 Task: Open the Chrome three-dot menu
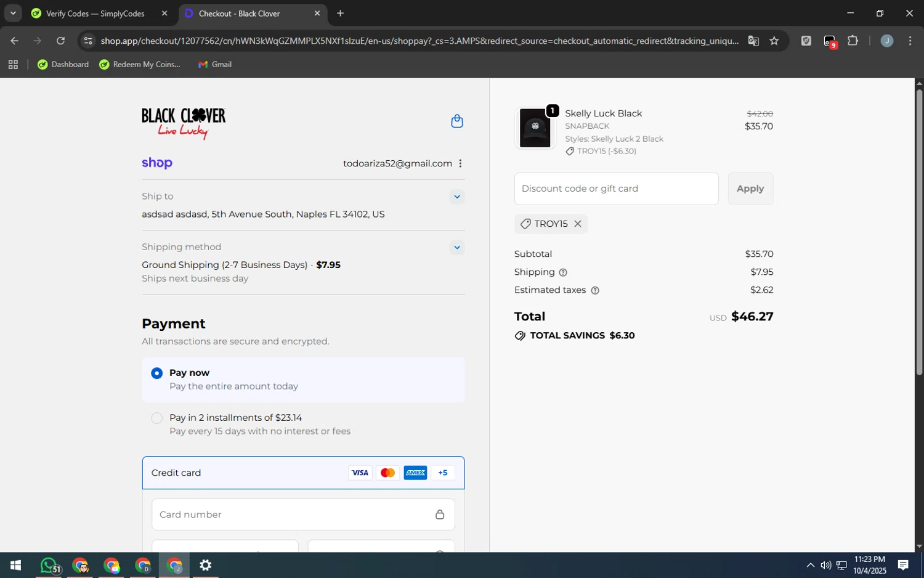pos(910,41)
